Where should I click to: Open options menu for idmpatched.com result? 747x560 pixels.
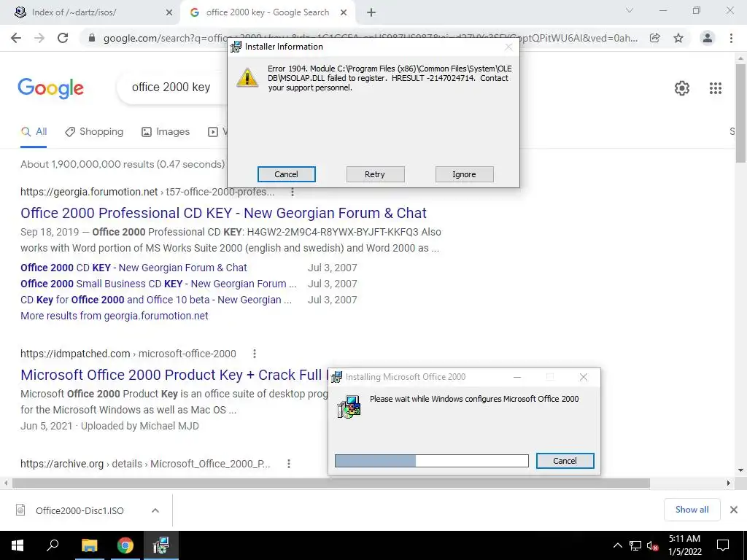click(x=255, y=354)
